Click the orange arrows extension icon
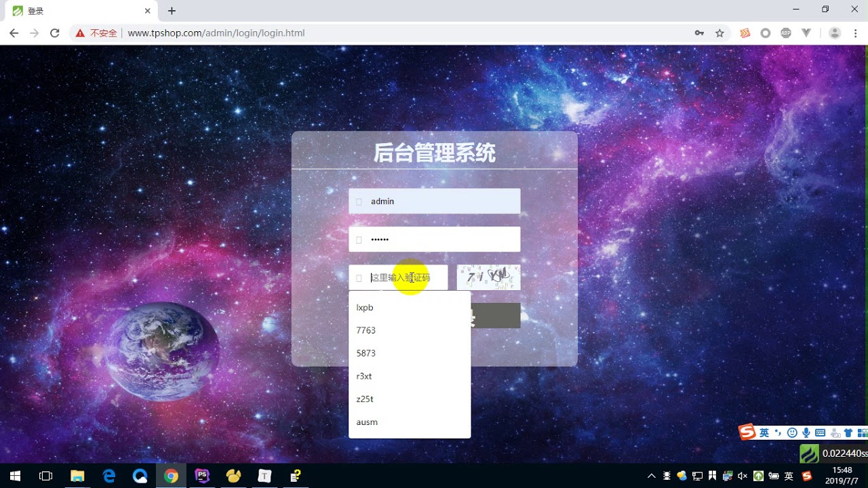The height and width of the screenshot is (488, 868). coord(745,33)
